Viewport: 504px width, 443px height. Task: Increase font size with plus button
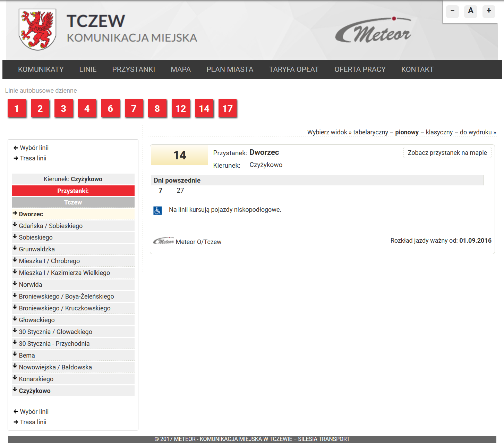click(x=489, y=11)
